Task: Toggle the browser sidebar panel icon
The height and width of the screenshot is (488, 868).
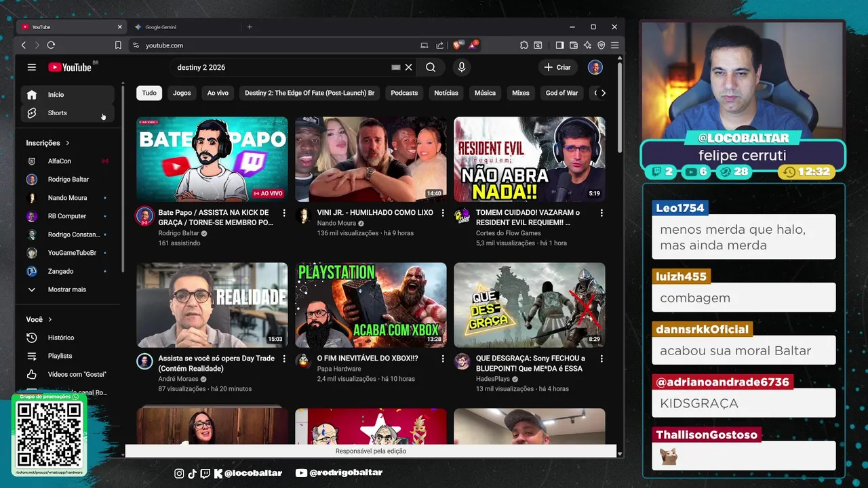Action: coord(559,45)
